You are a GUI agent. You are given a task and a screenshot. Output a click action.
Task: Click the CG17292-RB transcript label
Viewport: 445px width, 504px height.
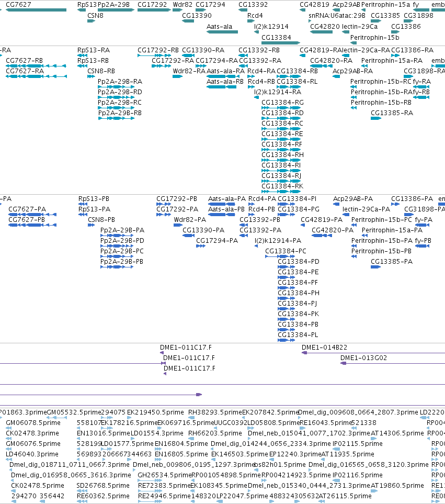point(158,50)
